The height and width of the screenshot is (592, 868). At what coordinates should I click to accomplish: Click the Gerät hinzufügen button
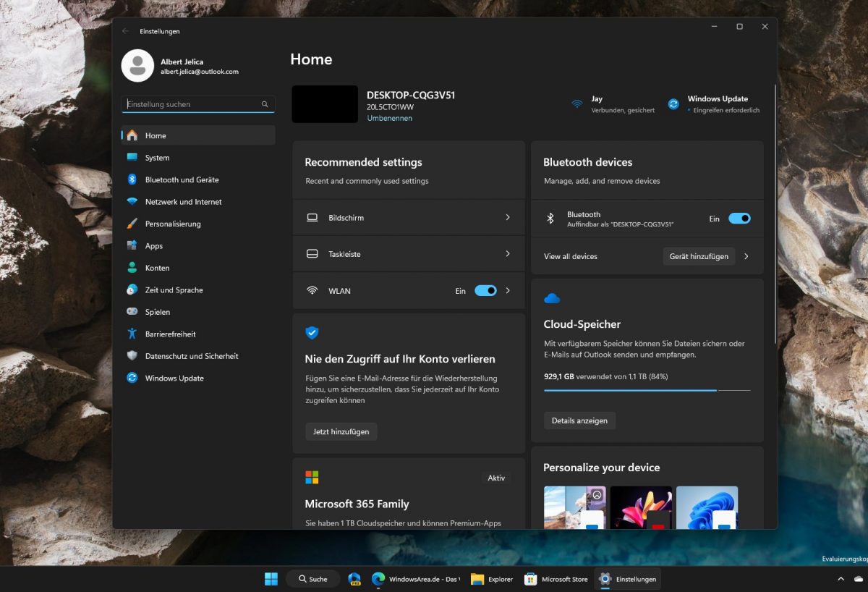pos(699,256)
